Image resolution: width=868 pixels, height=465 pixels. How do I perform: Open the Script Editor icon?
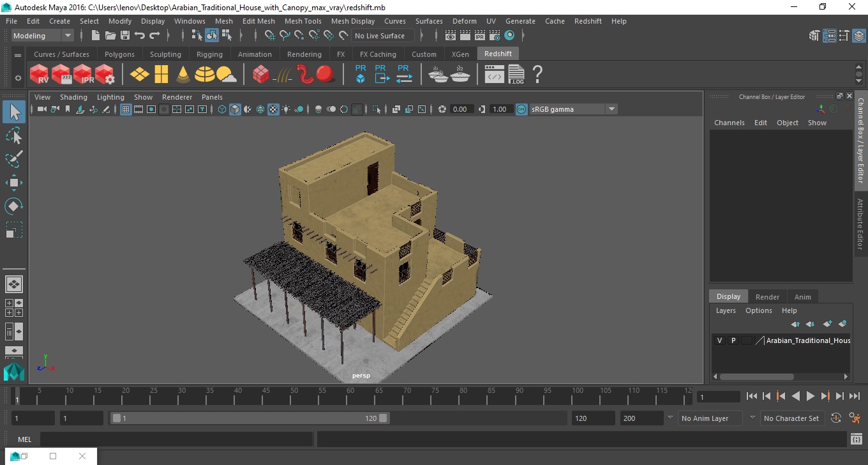tap(857, 439)
